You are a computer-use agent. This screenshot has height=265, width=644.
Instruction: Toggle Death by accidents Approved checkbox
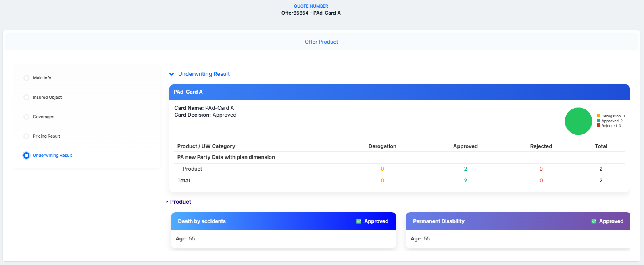pos(359,221)
